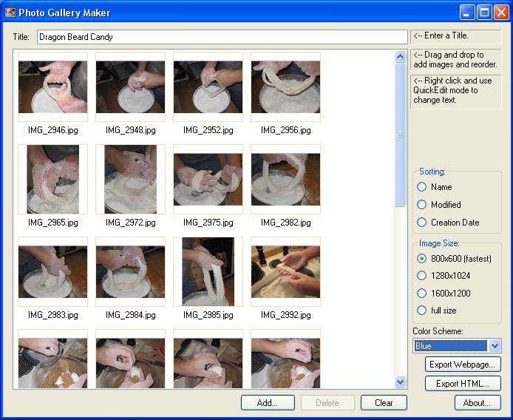This screenshot has height=420, width=513.
Task: Select thumbnail IMG_2972.jpg
Action: coord(131,179)
